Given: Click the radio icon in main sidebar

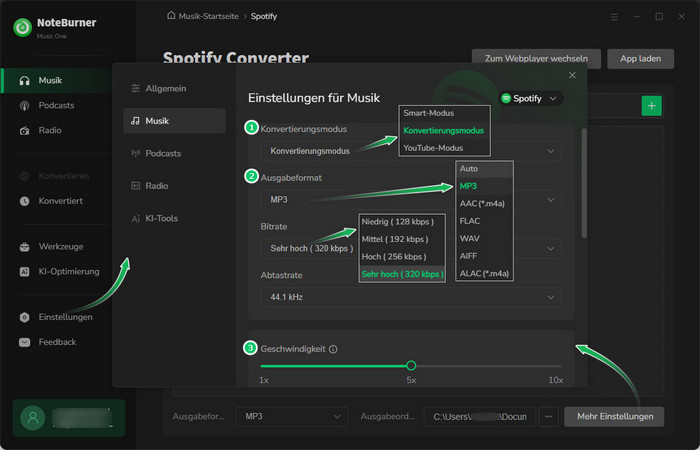Looking at the screenshot, I should point(25,131).
